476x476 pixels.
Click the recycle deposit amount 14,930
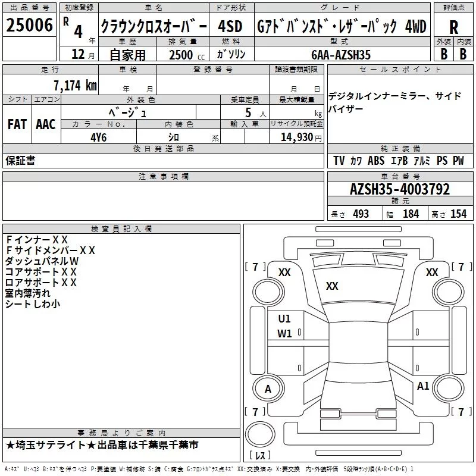297,137
